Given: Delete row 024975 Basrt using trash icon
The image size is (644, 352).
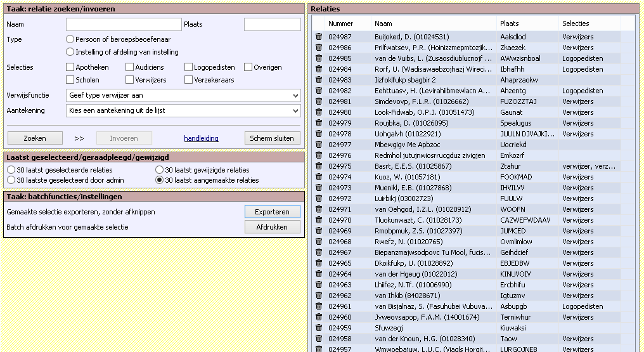Looking at the screenshot, I should tap(319, 166).
